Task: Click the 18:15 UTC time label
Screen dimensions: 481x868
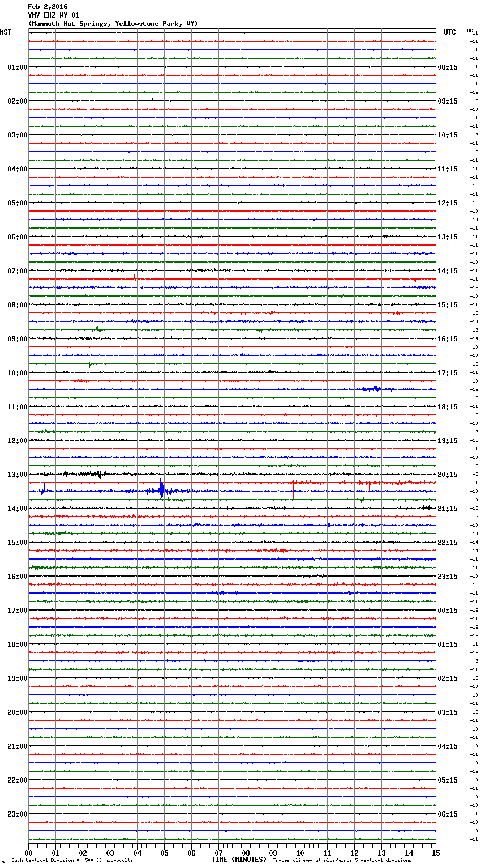Action: (x=448, y=407)
